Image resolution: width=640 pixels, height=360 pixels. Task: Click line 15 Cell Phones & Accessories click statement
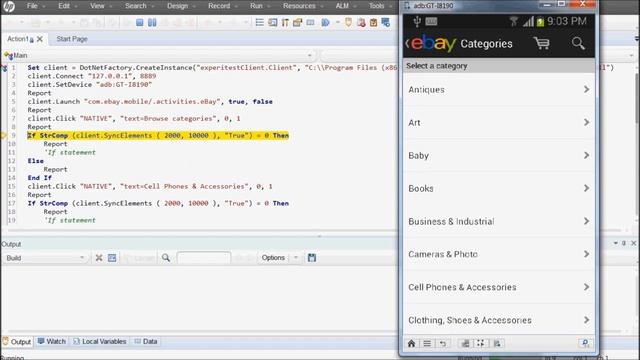click(150, 186)
